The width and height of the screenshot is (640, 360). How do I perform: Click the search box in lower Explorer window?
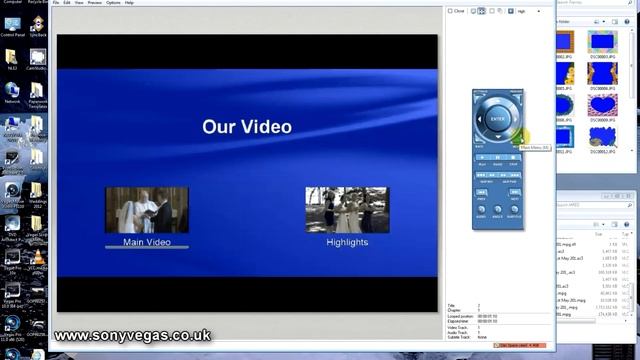[595, 205]
